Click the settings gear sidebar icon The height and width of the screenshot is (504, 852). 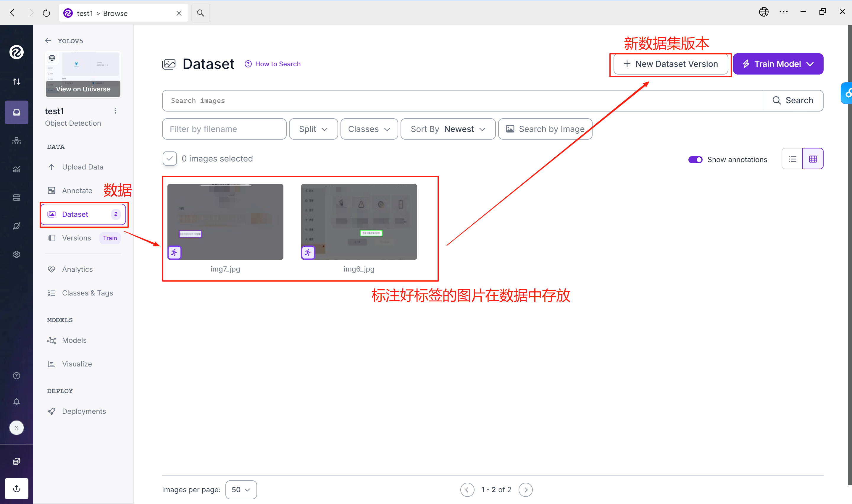(x=16, y=254)
